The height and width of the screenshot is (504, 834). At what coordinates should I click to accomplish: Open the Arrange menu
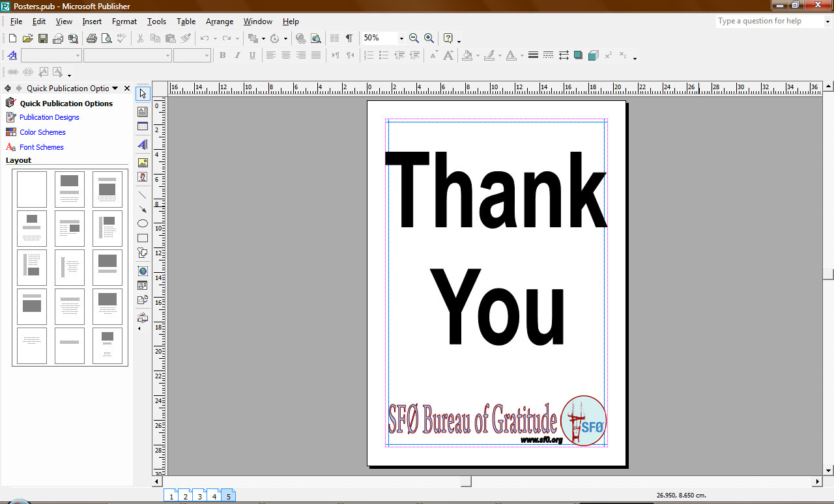pos(219,21)
